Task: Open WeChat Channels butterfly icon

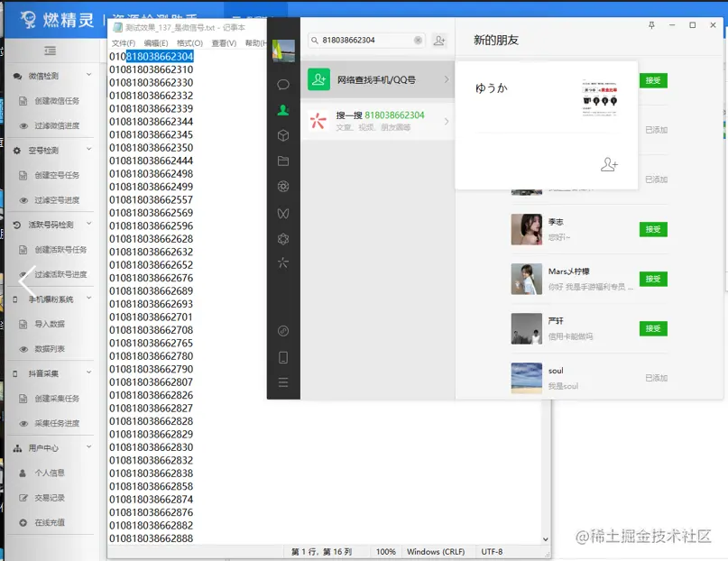Action: pos(283,213)
